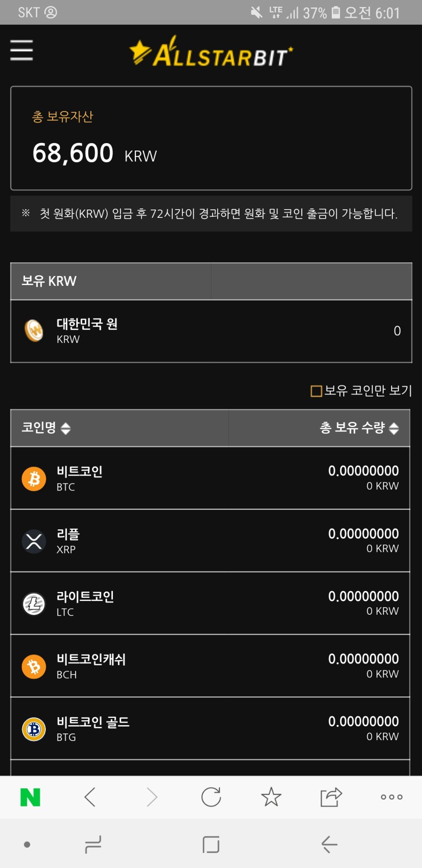Tap the Android home button

[x=211, y=844]
